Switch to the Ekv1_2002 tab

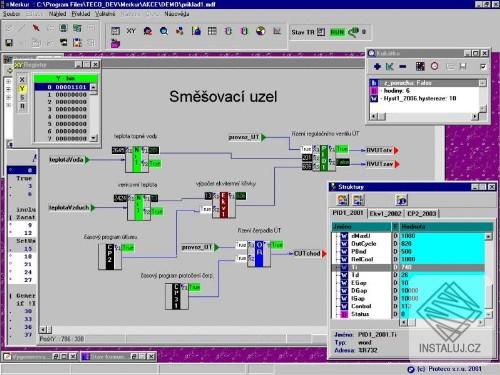pyautogui.click(x=385, y=213)
